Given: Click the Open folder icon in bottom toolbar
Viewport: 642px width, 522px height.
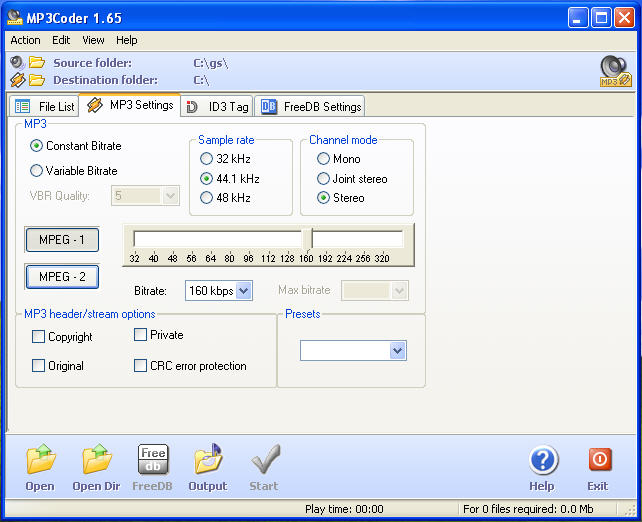Looking at the screenshot, I should coord(41,459).
